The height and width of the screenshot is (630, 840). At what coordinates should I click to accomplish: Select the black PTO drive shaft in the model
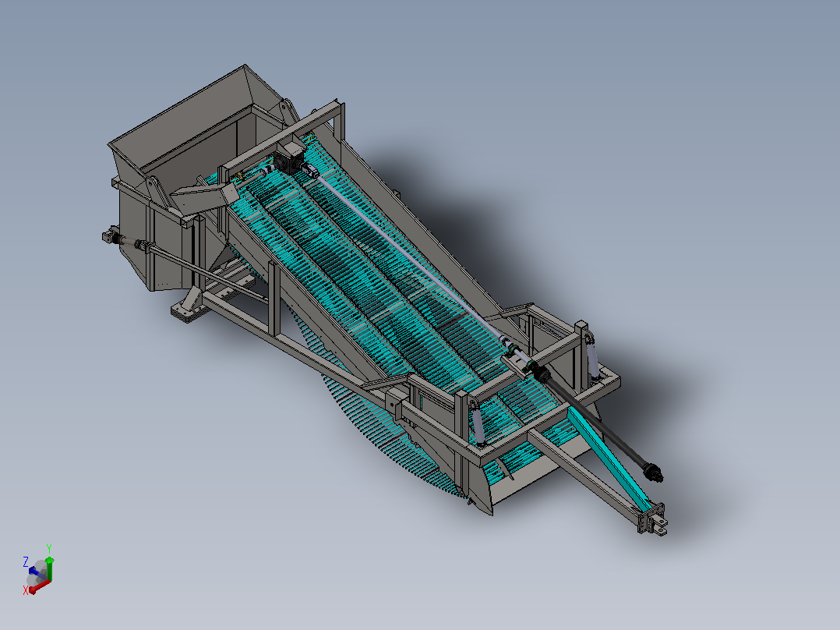click(x=599, y=422)
